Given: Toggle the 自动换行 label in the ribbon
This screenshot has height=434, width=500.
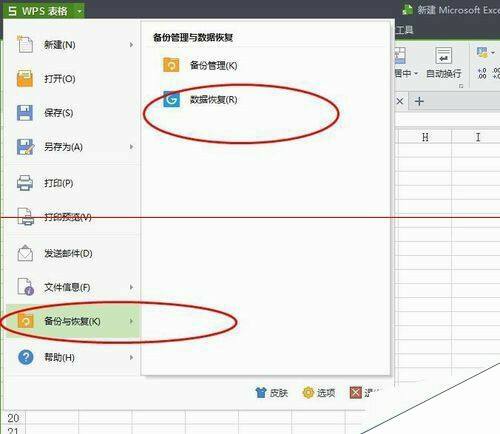Looking at the screenshot, I should click(444, 74).
